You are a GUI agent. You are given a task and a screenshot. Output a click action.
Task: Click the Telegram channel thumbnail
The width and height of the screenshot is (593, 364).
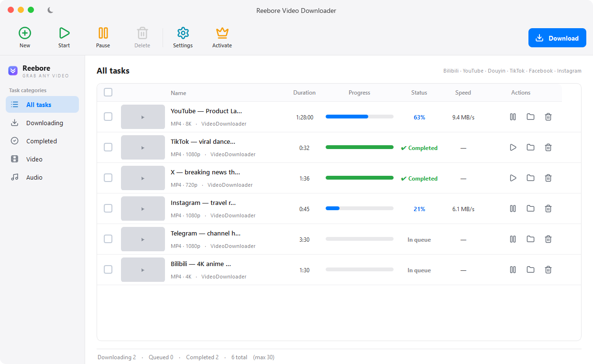tap(143, 239)
